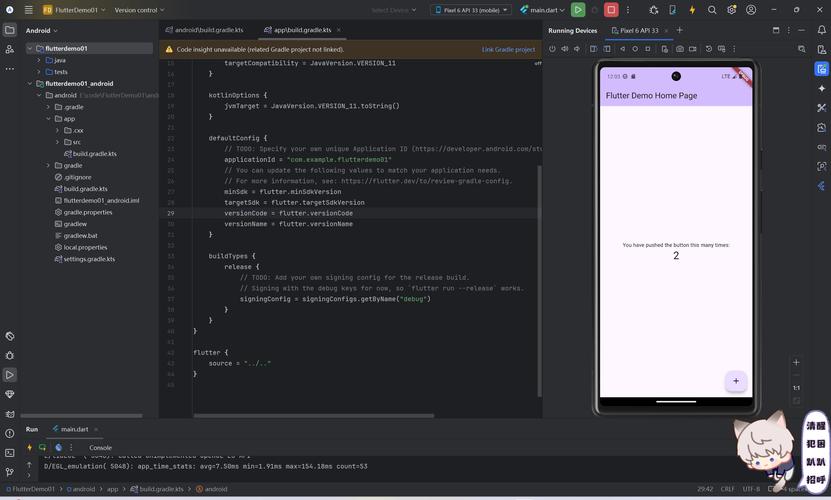The width and height of the screenshot is (831, 500).
Task: Open the Gemini sparkle tool window
Action: [821, 88]
